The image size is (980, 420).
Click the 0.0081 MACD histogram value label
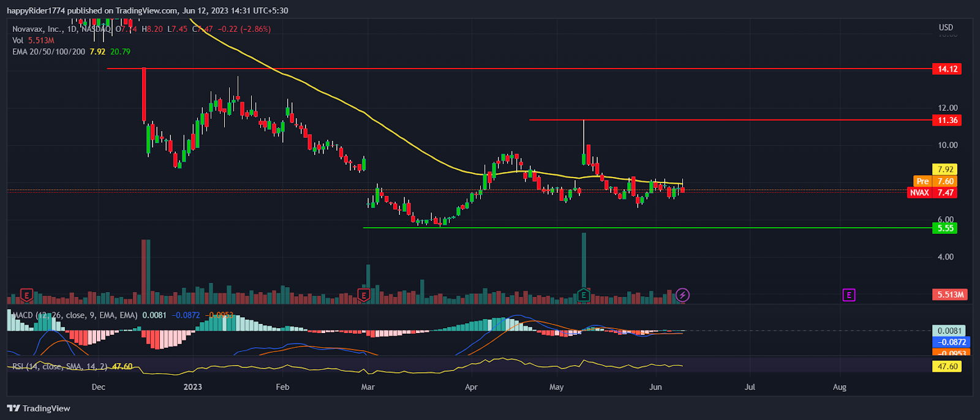(x=949, y=331)
